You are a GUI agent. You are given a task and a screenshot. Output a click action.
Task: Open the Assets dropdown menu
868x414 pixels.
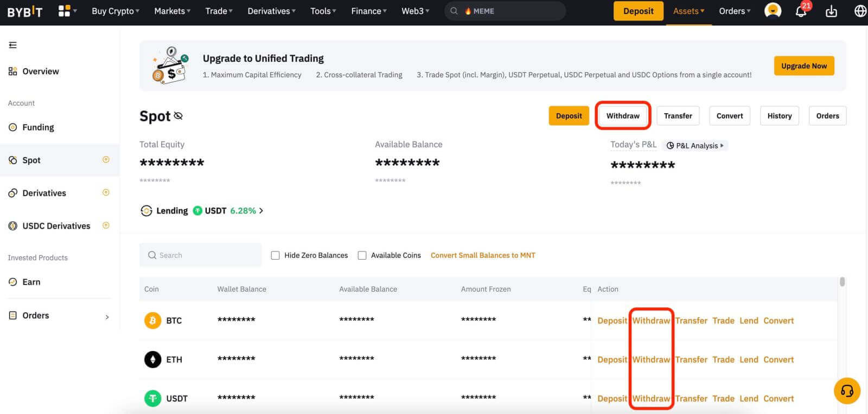688,11
